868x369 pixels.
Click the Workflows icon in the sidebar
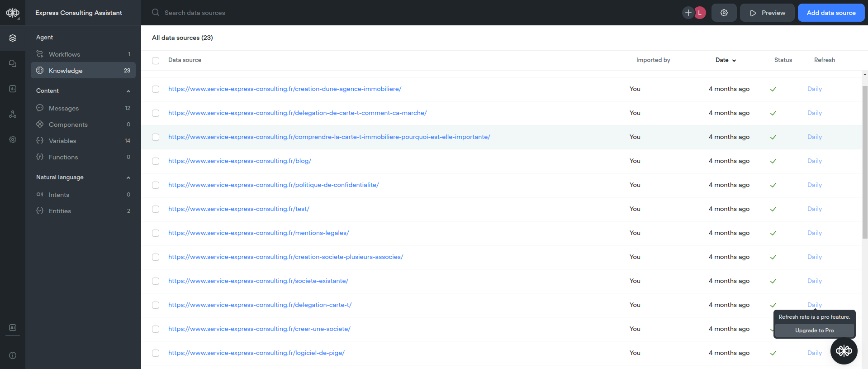pyautogui.click(x=40, y=54)
